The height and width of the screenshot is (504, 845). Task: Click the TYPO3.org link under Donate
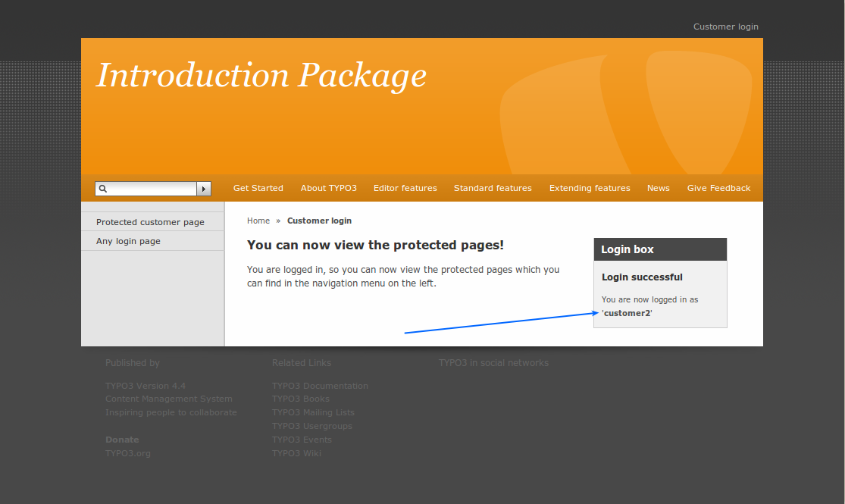click(128, 453)
